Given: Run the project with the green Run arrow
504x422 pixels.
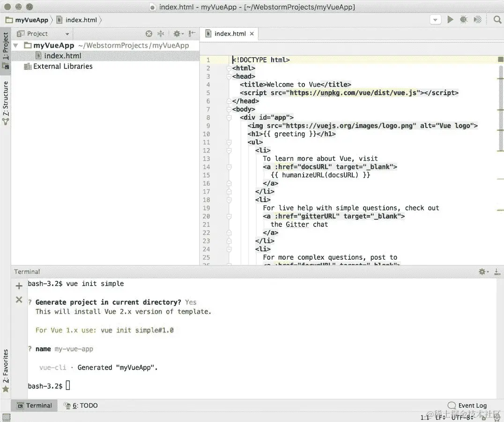Looking at the screenshot, I should pyautogui.click(x=450, y=20).
